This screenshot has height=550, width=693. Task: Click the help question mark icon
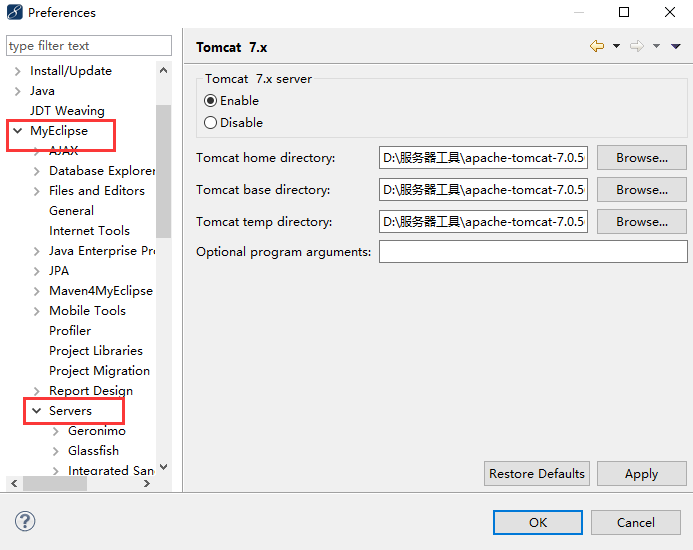(25, 521)
